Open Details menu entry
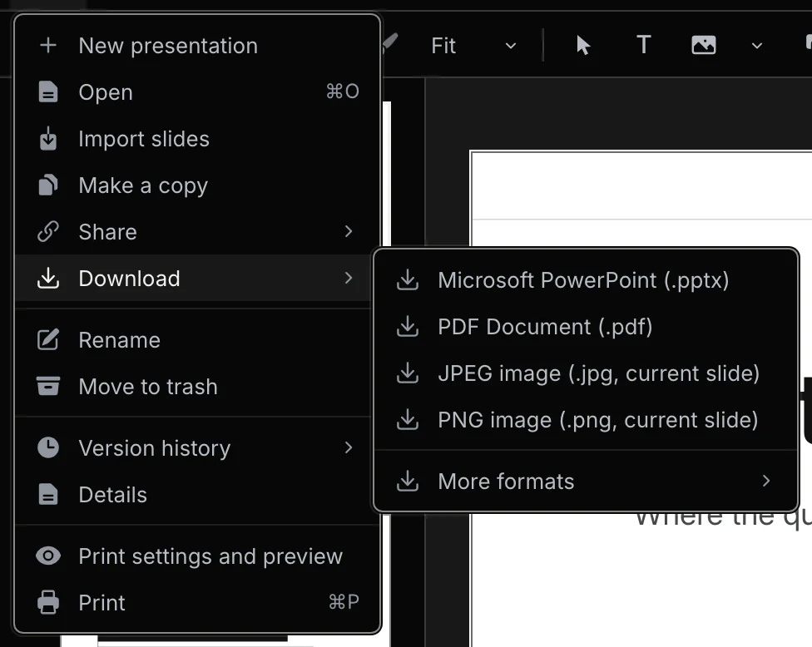812x647 pixels. click(197, 495)
